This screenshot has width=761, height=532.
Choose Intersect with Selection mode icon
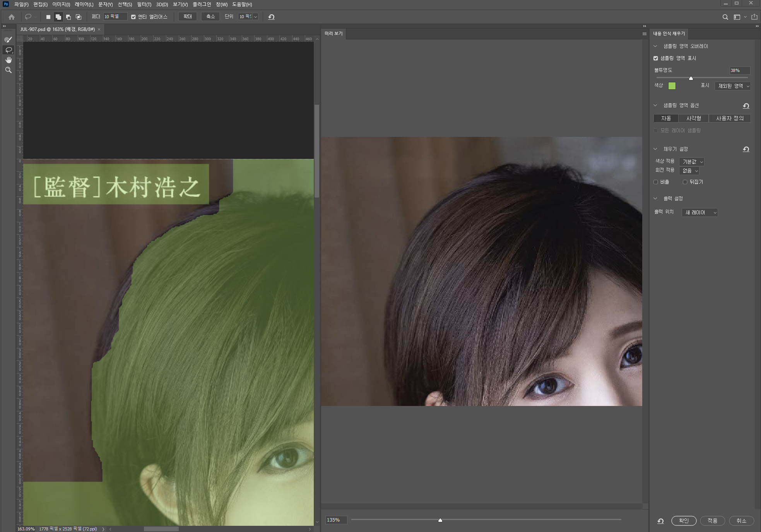pos(79,17)
